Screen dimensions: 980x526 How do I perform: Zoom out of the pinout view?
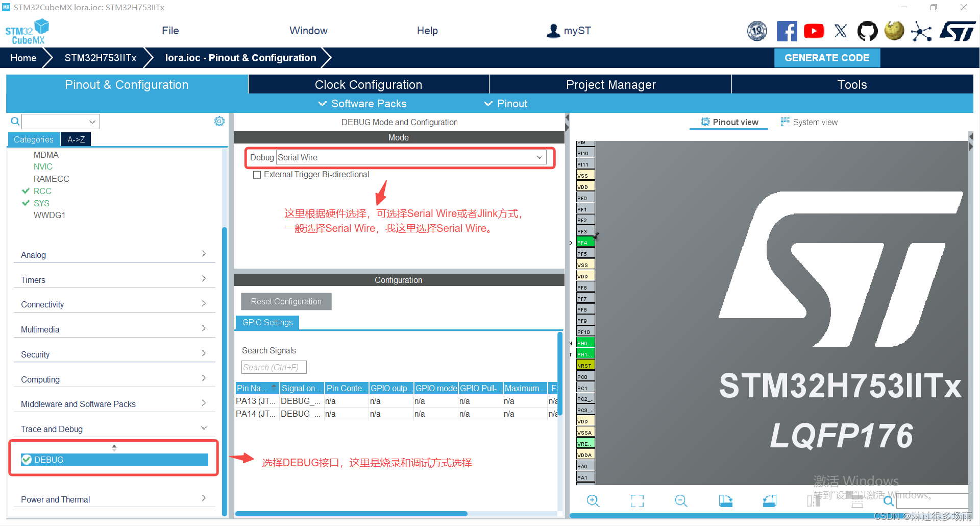click(x=680, y=500)
